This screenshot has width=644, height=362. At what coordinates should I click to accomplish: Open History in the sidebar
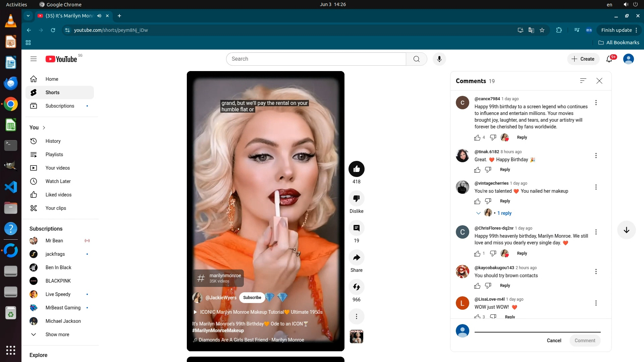(x=53, y=141)
